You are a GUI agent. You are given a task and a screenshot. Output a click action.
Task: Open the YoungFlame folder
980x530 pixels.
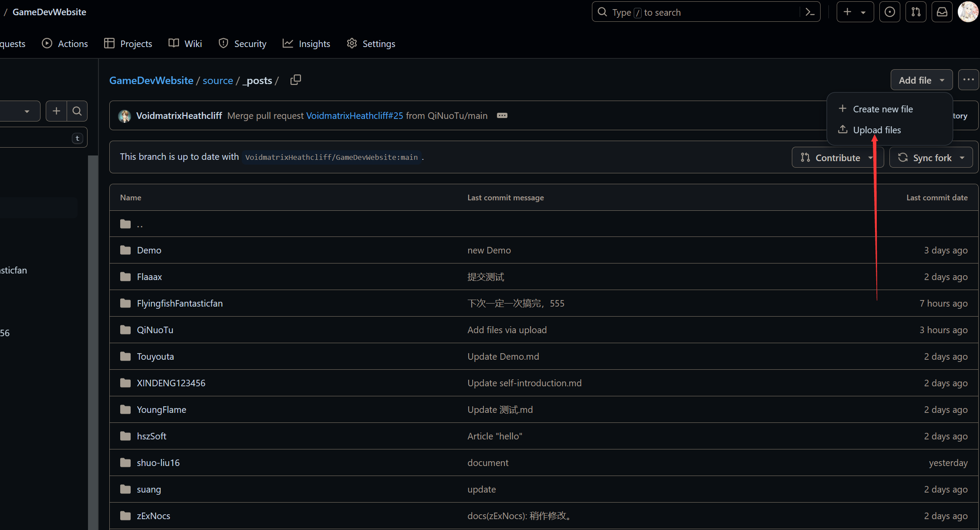[161, 410]
